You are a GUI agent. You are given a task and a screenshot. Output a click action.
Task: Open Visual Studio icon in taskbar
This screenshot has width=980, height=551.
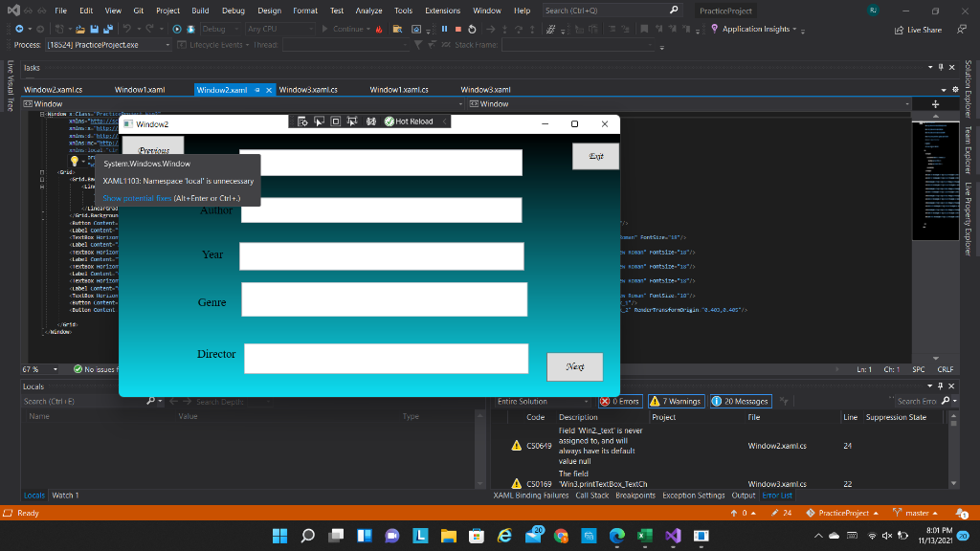point(673,536)
